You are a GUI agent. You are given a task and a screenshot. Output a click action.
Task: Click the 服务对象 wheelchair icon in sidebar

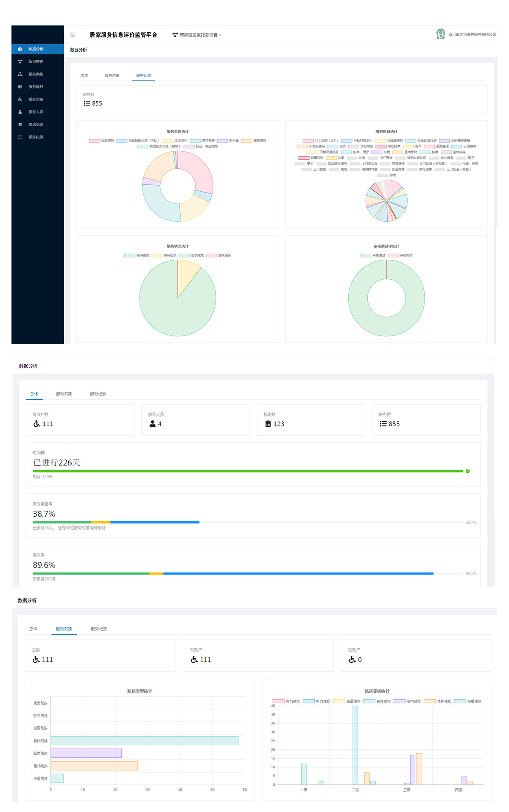tap(20, 100)
